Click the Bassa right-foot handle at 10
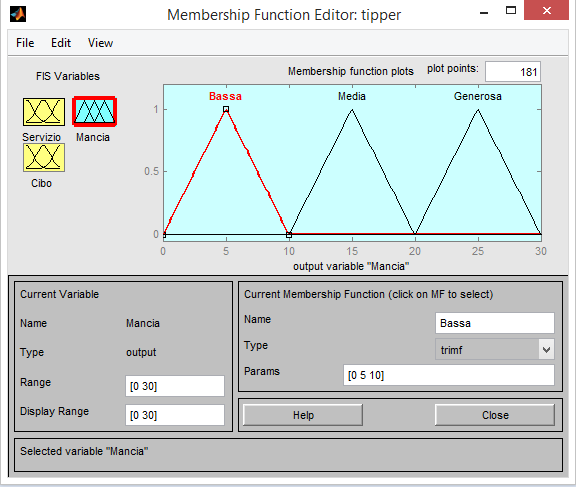Image resolution: width=576 pixels, height=487 pixels. pos(289,235)
